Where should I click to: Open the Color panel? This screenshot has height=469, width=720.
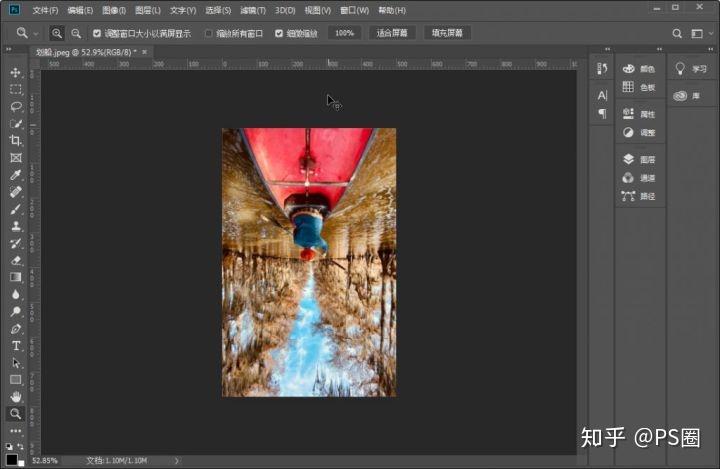click(x=639, y=69)
